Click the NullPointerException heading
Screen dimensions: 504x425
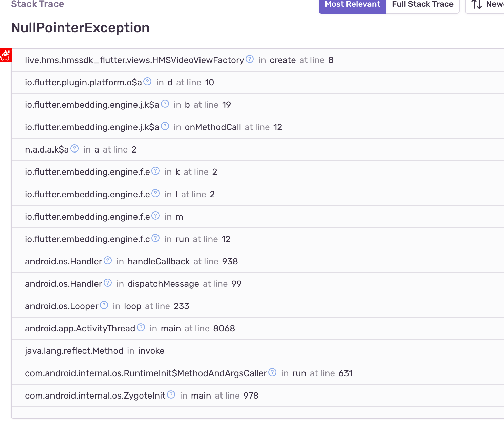click(x=80, y=27)
